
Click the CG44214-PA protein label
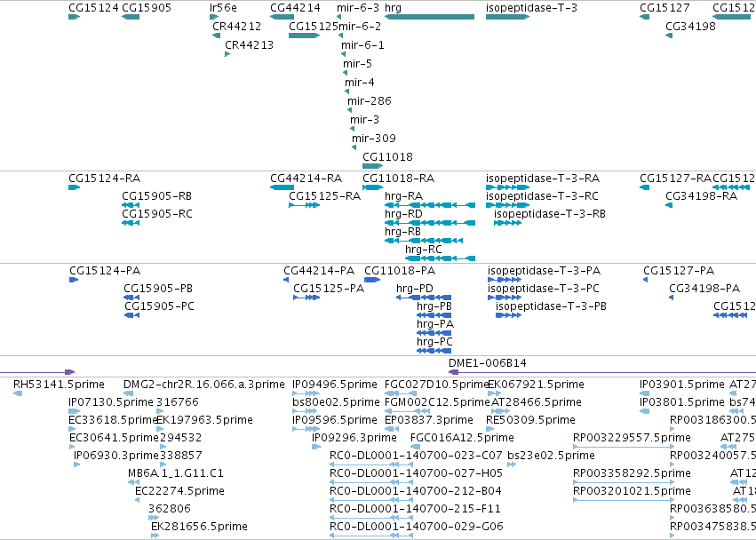[x=319, y=271]
